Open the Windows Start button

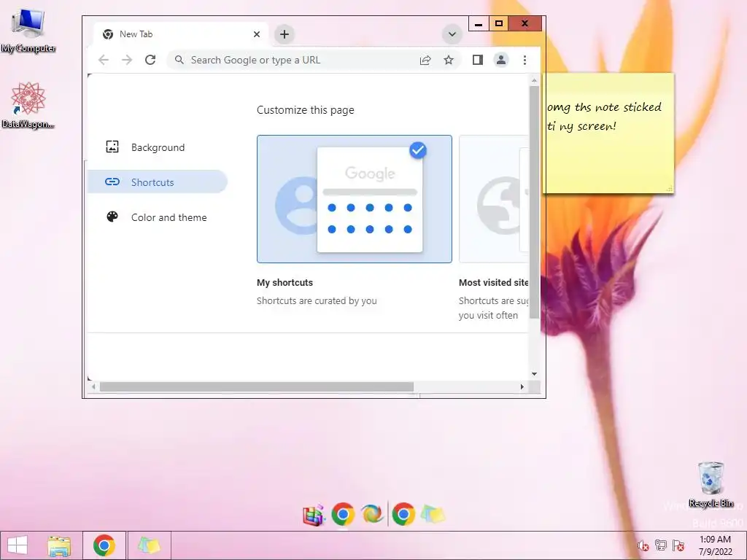click(x=18, y=545)
